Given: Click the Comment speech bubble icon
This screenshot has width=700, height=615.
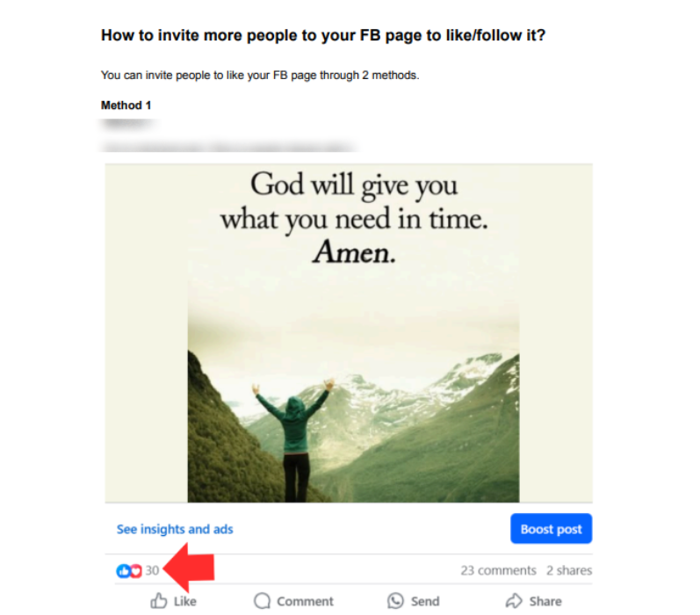Looking at the screenshot, I should [262, 601].
